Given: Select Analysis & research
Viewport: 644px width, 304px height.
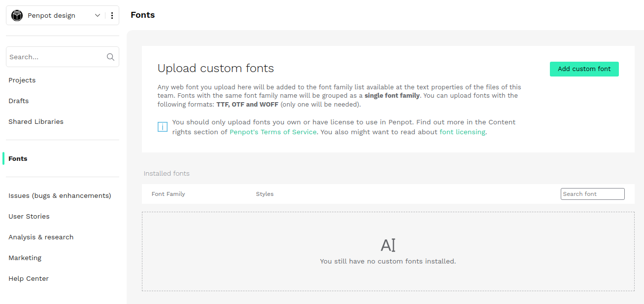Looking at the screenshot, I should pyautogui.click(x=41, y=237).
